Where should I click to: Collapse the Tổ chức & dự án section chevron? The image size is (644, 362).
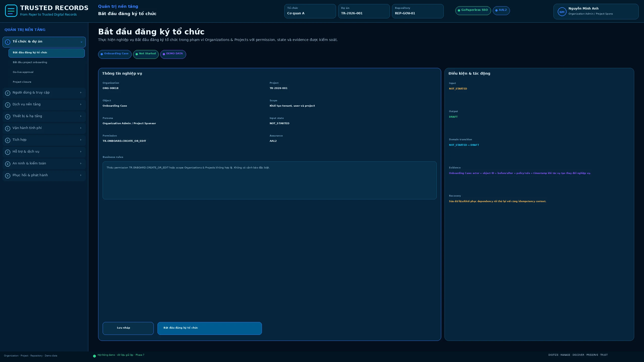point(81,42)
